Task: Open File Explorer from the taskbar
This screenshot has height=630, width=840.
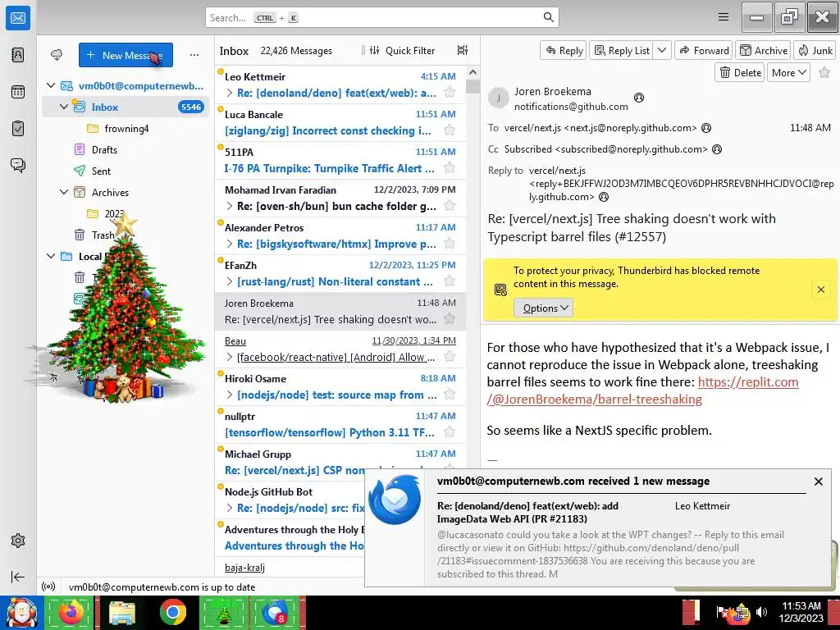Action: pyautogui.click(x=122, y=612)
